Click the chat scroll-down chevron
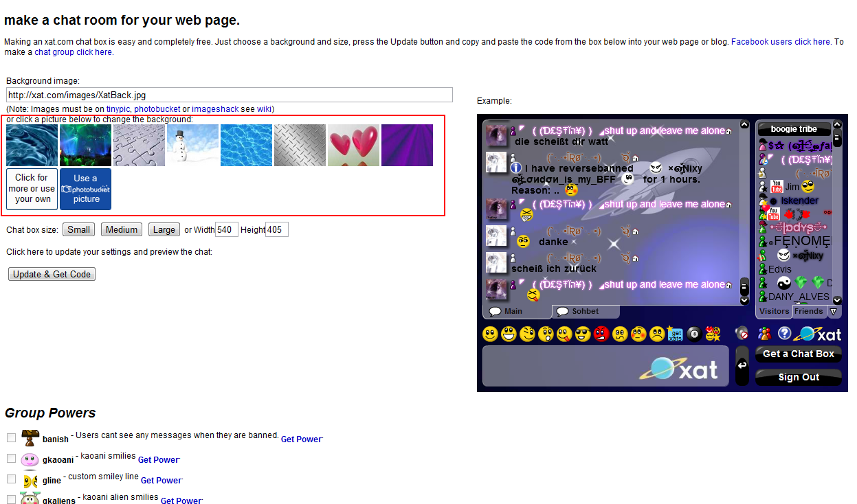Screen dimensions: 857x504 click(x=744, y=300)
